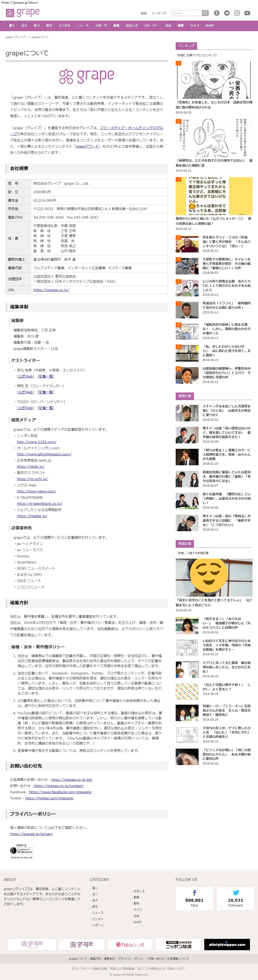Open the YouTube icon in the header
The width and height of the screenshot is (258, 980).
point(247,13)
